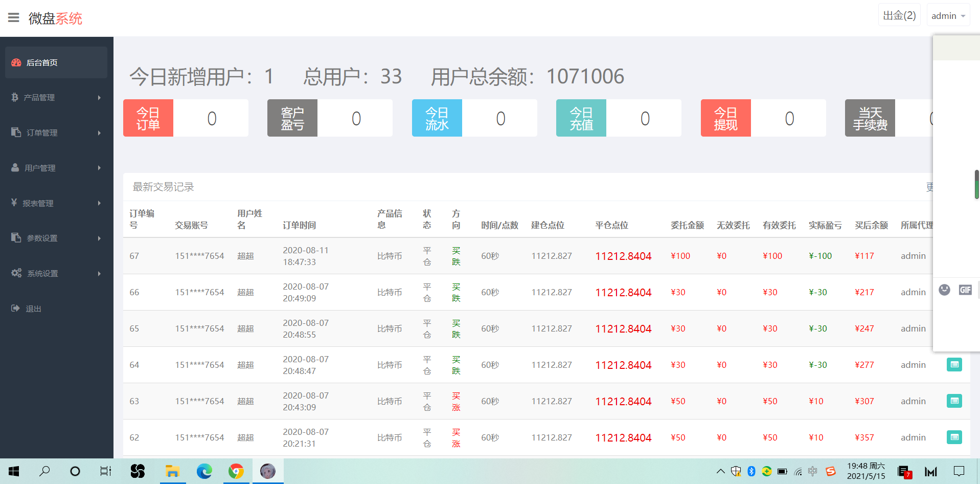Click the 客户盈亏 gray tile

pos(292,118)
